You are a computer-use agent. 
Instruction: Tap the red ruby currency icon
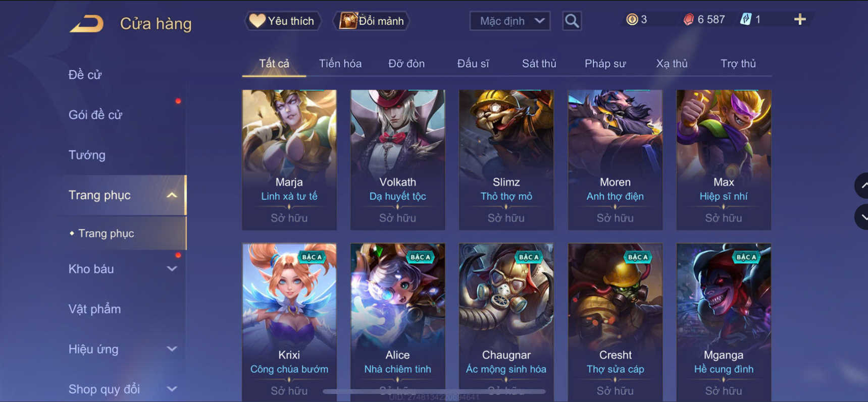pyautogui.click(x=688, y=20)
